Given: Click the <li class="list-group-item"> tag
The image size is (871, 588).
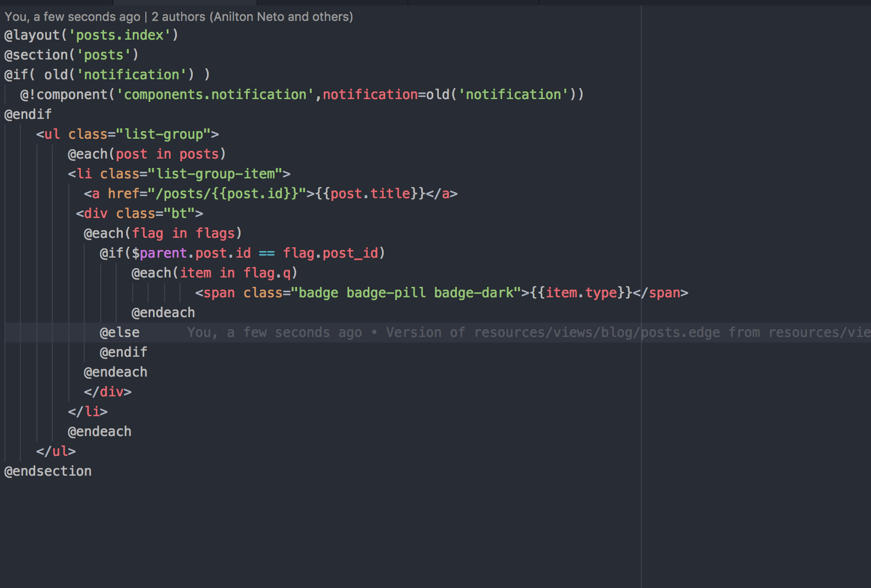Looking at the screenshot, I should pyautogui.click(x=179, y=174).
